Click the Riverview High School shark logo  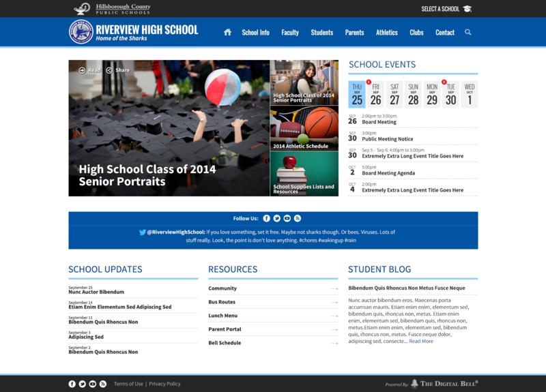[x=81, y=32]
